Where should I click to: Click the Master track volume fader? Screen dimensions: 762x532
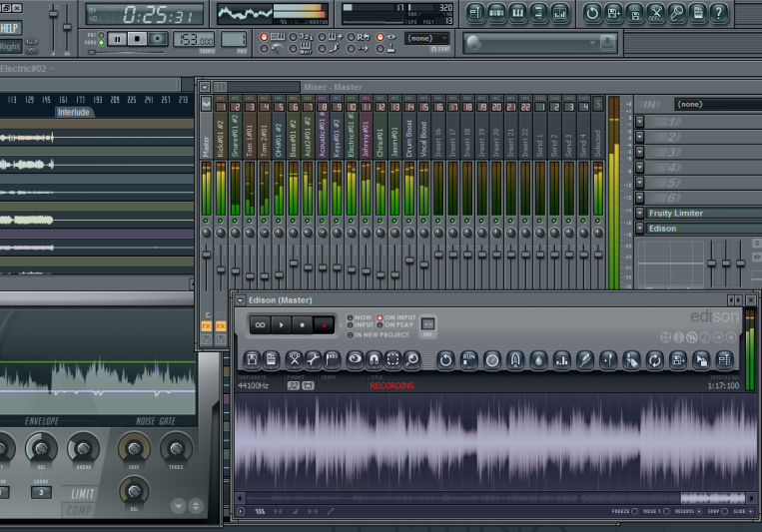(206, 255)
